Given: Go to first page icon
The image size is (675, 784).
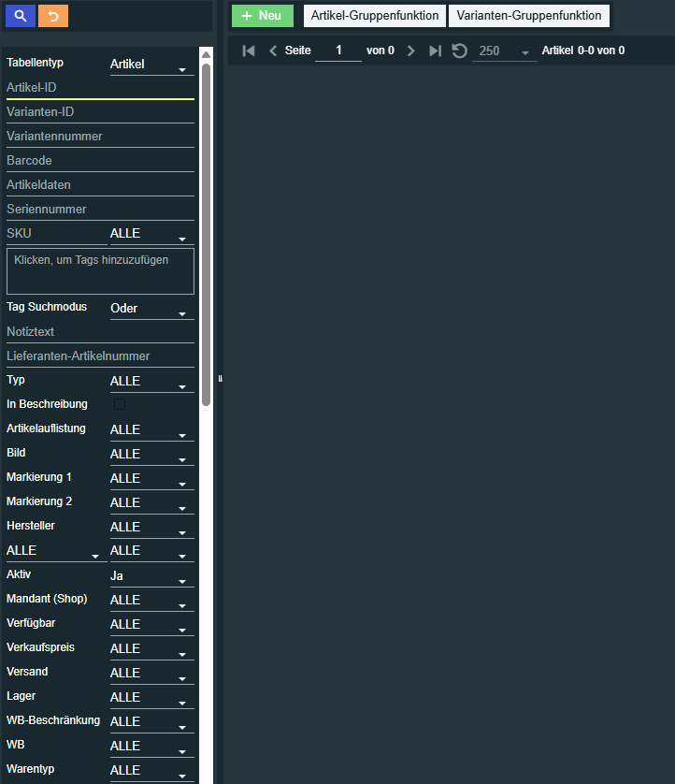Looking at the screenshot, I should pos(249,51).
